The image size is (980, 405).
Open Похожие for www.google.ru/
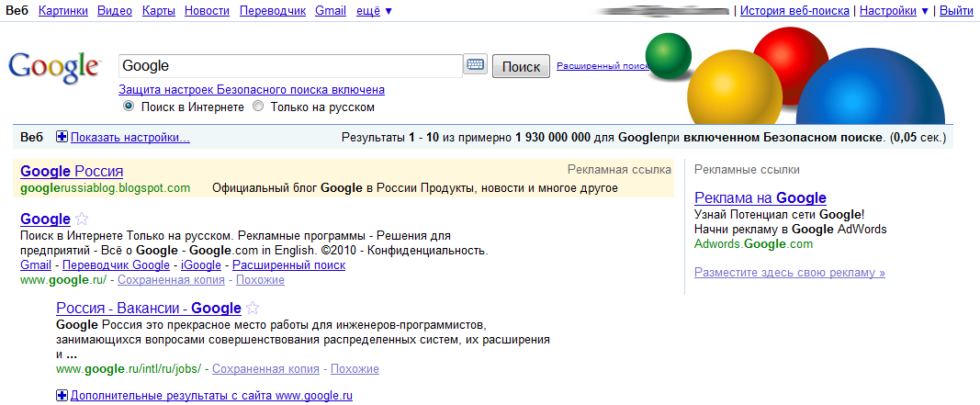pyautogui.click(x=260, y=279)
